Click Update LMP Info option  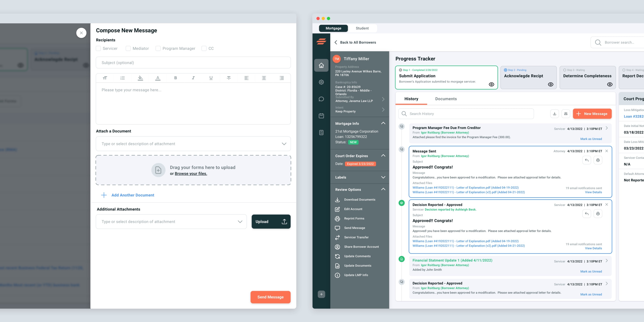tap(352, 275)
